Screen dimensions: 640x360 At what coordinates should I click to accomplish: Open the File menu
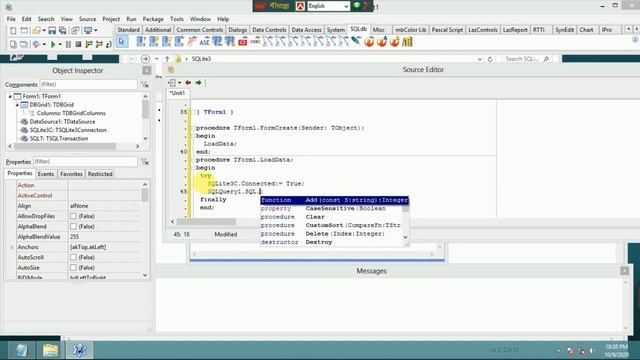point(11,19)
